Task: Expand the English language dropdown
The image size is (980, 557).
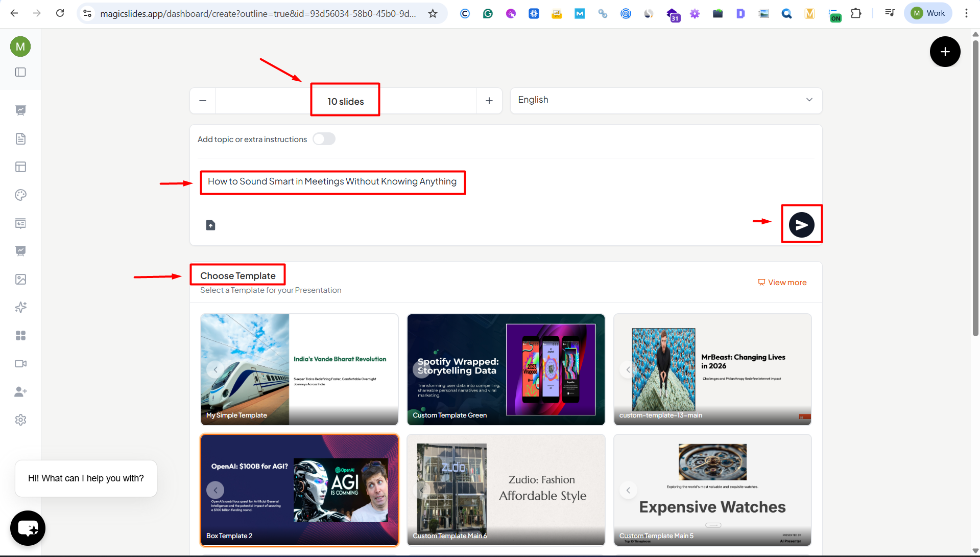Action: point(665,100)
